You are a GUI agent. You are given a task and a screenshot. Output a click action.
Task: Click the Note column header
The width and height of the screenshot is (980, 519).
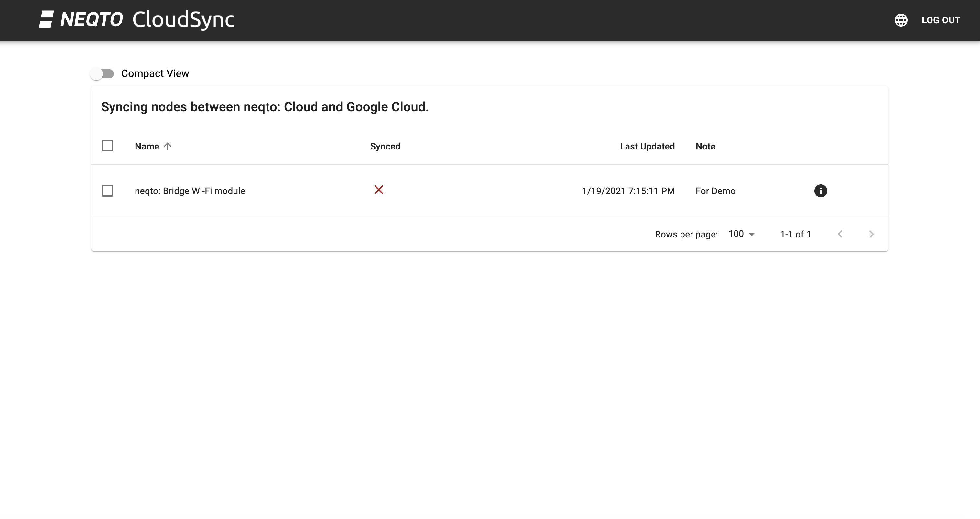click(705, 147)
